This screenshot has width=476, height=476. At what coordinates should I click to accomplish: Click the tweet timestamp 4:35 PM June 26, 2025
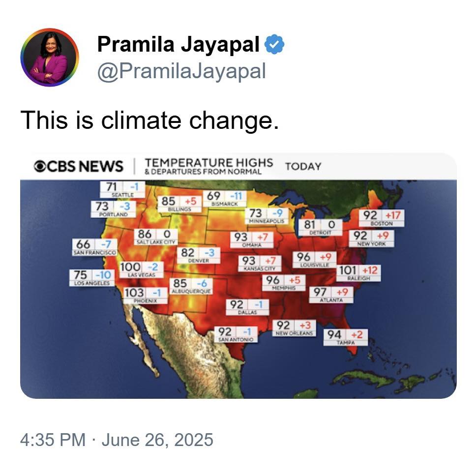[117, 440]
